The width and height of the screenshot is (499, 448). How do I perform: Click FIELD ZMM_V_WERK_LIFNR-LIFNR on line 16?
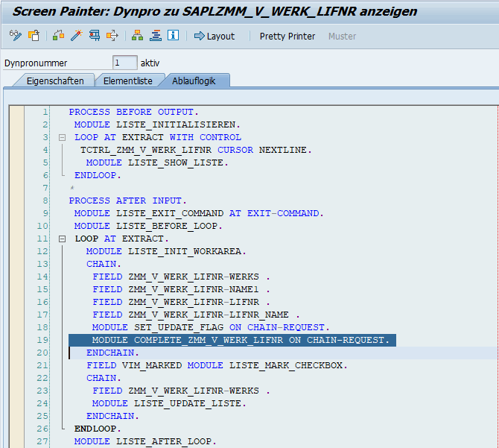182,302
